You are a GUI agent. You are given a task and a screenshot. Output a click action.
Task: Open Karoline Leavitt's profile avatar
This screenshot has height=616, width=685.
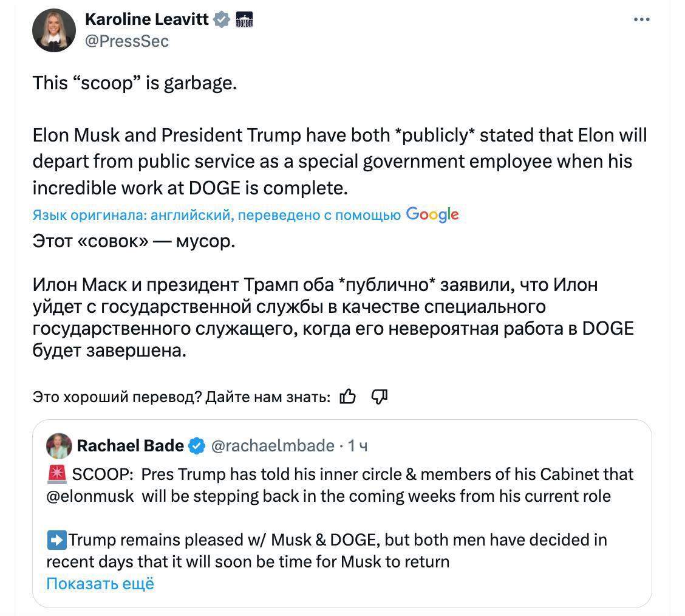[x=54, y=30]
